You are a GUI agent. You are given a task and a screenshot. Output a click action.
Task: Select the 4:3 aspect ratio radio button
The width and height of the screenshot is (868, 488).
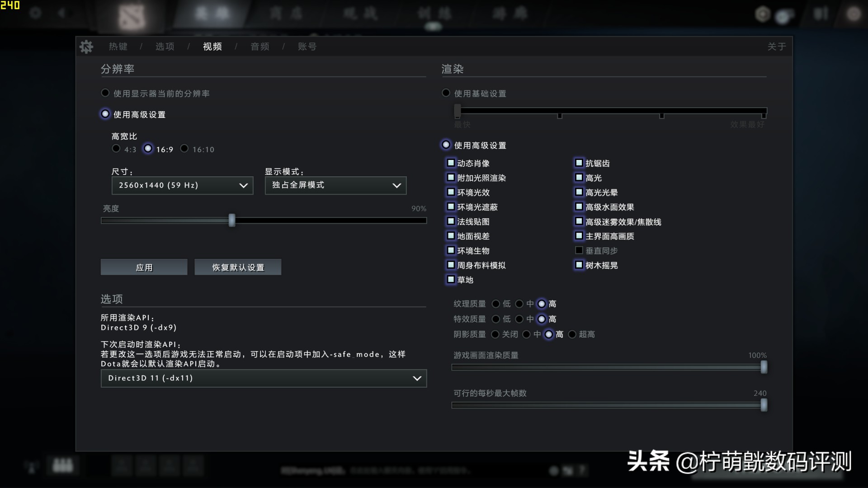point(116,148)
